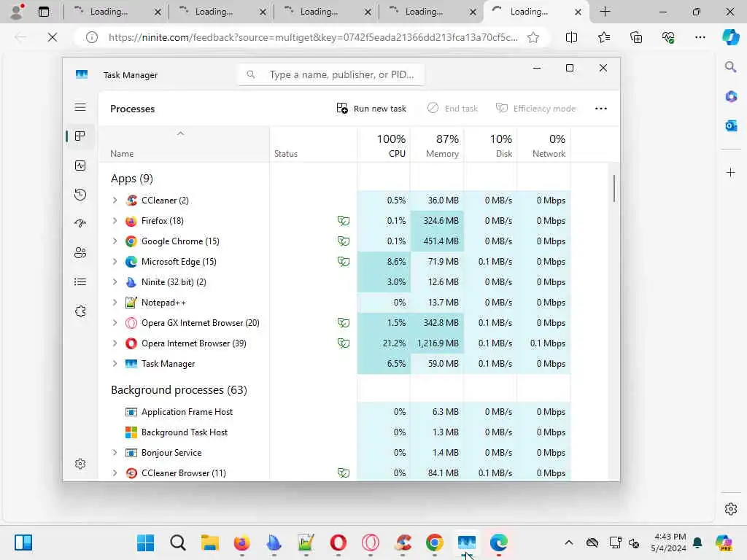This screenshot has width=747, height=560.
Task: Expand the Notepad++ process row
Action: coord(115,303)
